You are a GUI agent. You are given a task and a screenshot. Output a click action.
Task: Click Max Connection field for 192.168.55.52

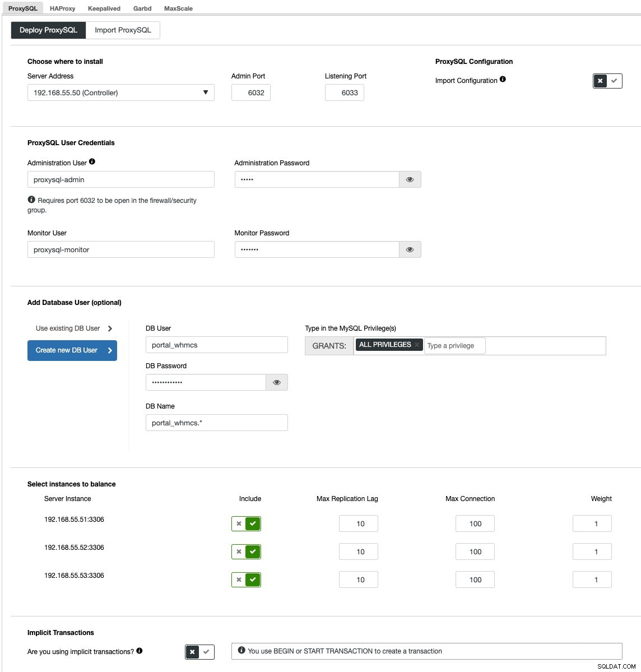[475, 551]
